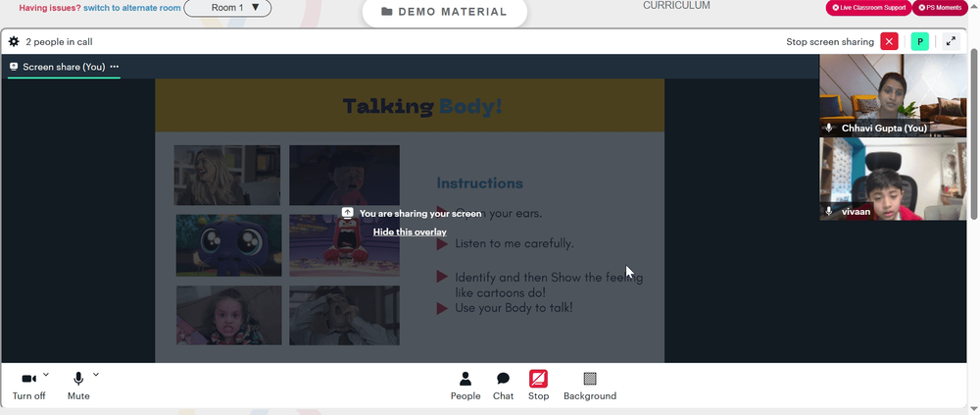The height and width of the screenshot is (415, 980).
Task: Click Stop screen sharing label
Action: point(830,42)
